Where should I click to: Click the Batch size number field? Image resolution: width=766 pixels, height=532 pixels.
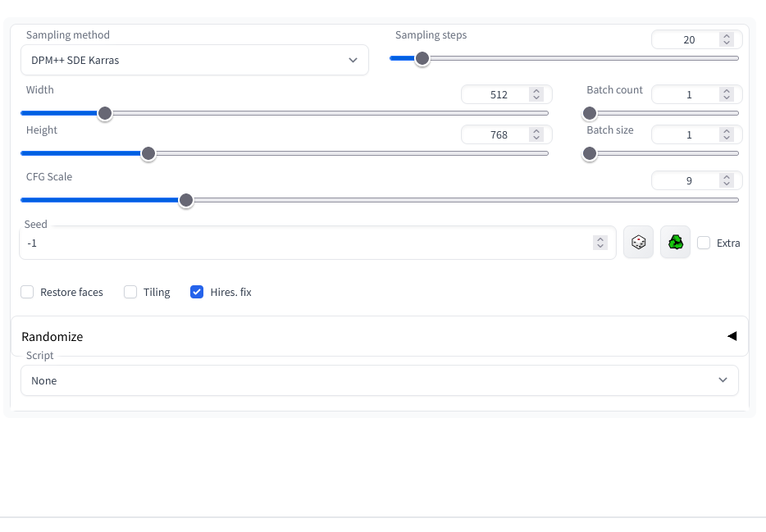[x=696, y=134]
